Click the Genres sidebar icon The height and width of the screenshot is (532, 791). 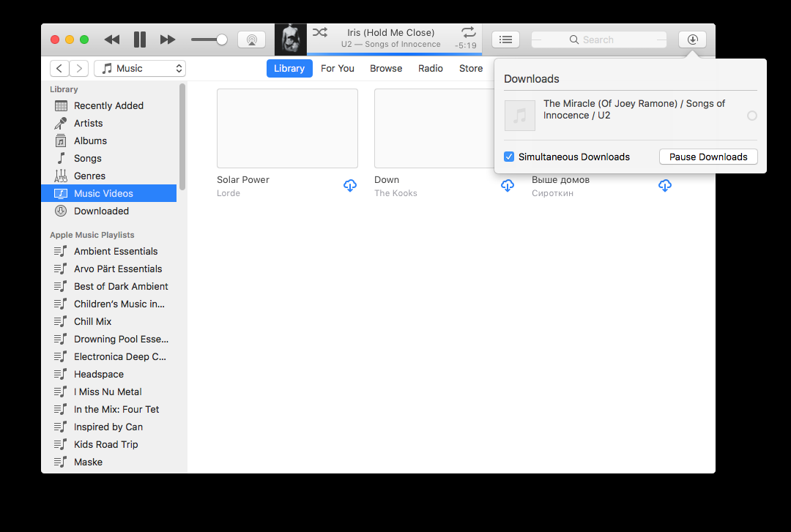tap(61, 176)
